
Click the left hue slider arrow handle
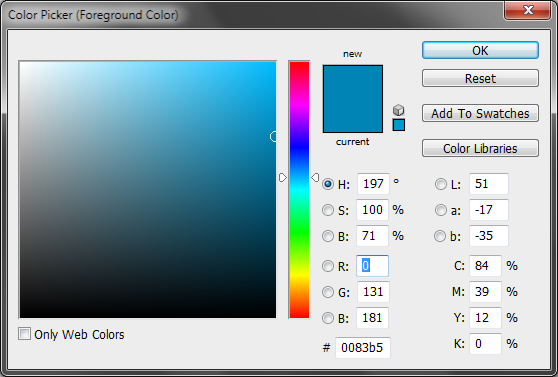pos(283,177)
